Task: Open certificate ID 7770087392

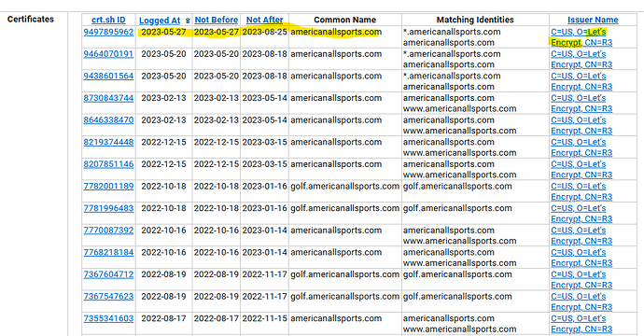Action: 108,231
